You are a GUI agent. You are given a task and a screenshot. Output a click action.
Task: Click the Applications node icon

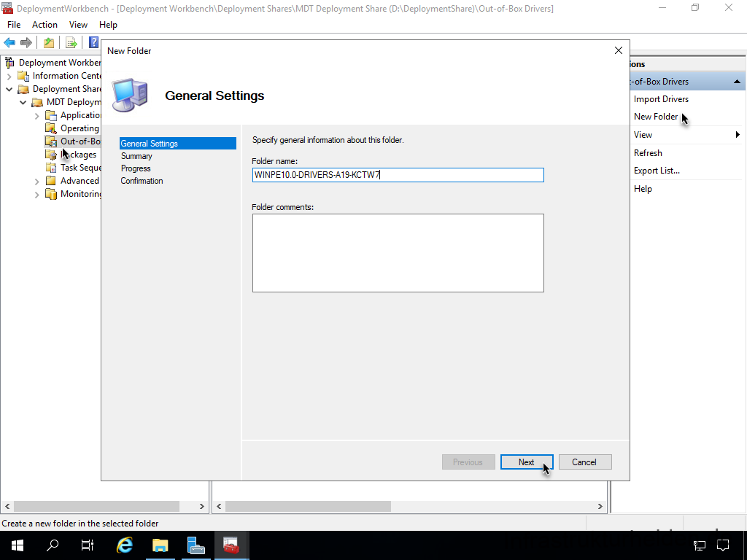pyautogui.click(x=51, y=115)
